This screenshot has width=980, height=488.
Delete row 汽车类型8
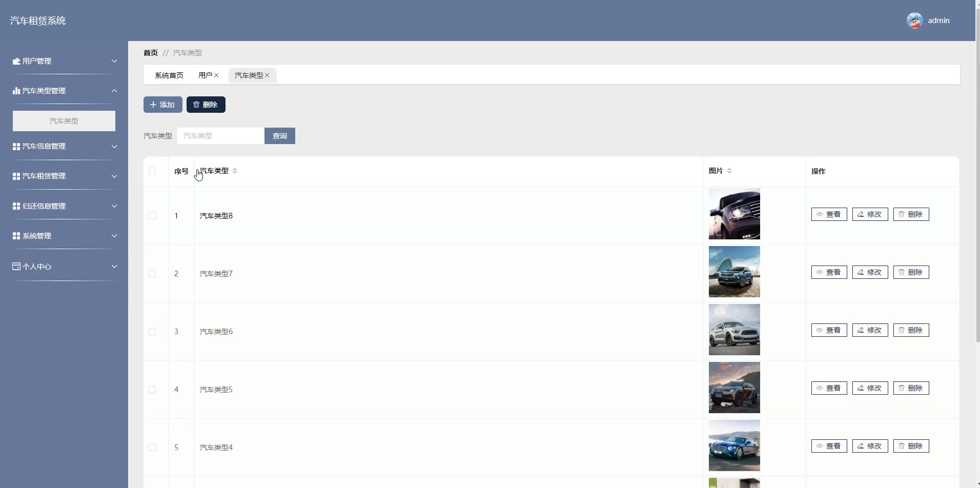click(x=911, y=214)
